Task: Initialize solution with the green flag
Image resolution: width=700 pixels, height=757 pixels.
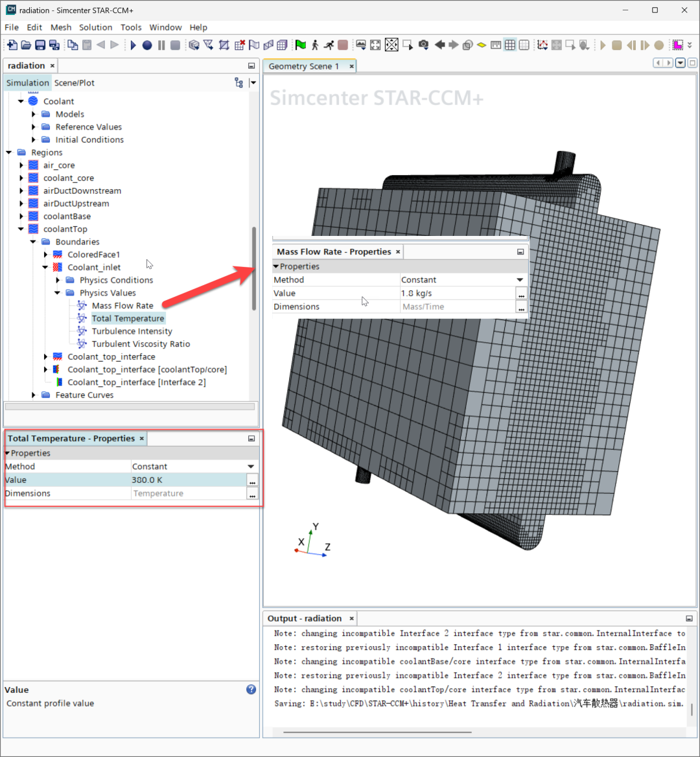Action: pyautogui.click(x=301, y=45)
